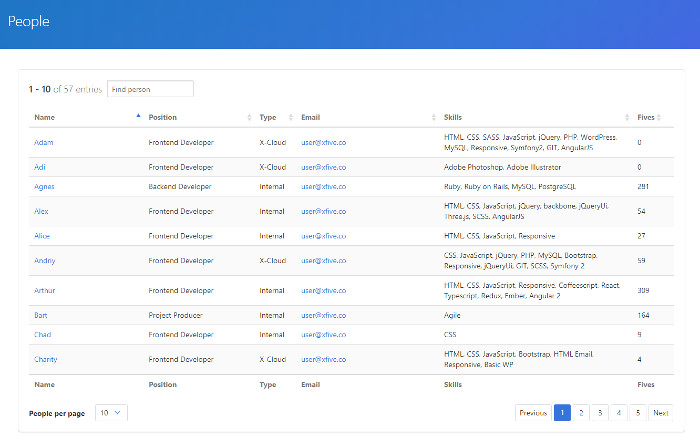Viewport: 700px width, 438px height.
Task: Go to pagination page 2
Action: pos(581,413)
